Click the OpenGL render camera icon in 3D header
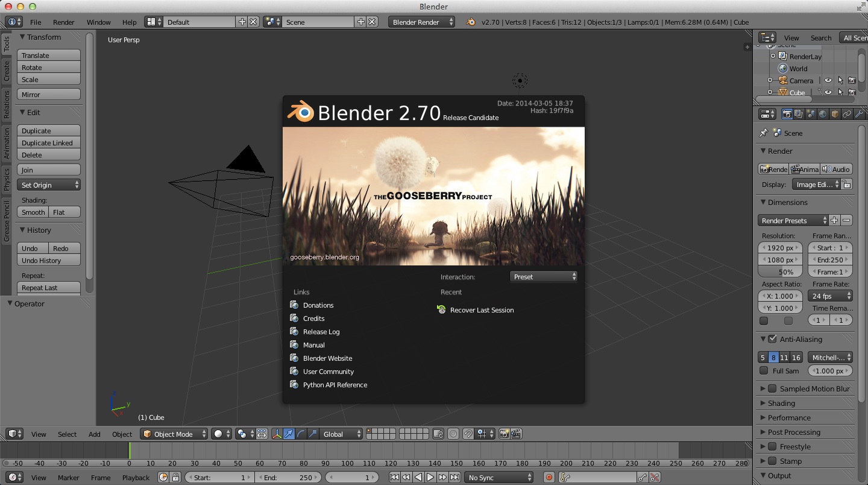 (504, 434)
